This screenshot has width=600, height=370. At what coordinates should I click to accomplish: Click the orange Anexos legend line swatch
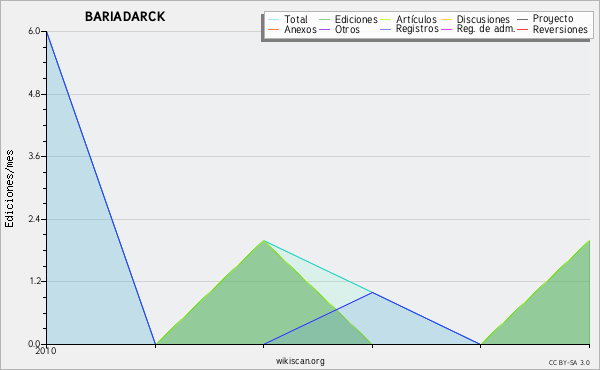coord(273,29)
